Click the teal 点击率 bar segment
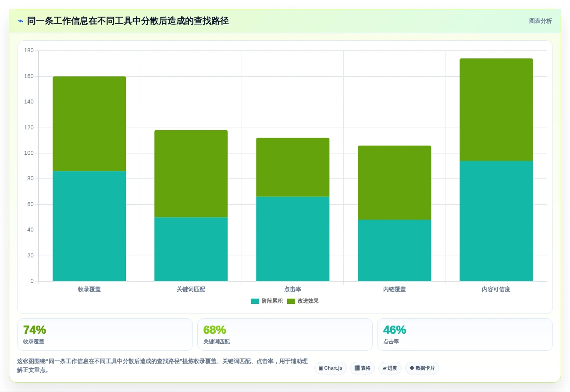This screenshot has height=392, width=570. [x=292, y=239]
